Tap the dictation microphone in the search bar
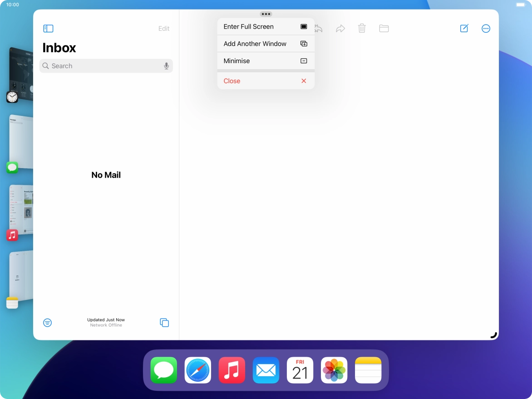Image resolution: width=532 pixels, height=399 pixels. point(166,65)
